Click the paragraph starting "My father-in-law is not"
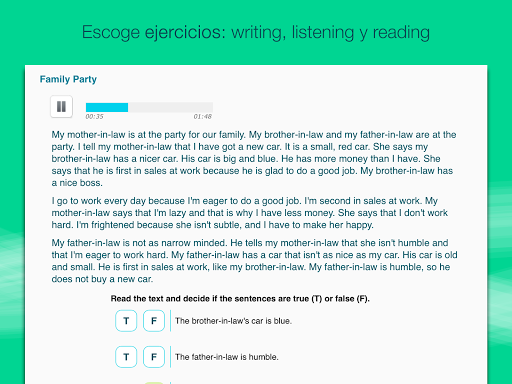This screenshot has width=512, height=384. coord(254,261)
